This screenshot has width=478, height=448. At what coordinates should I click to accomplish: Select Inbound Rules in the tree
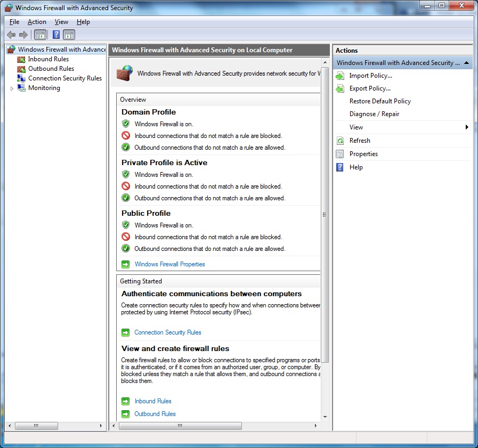tap(48, 59)
